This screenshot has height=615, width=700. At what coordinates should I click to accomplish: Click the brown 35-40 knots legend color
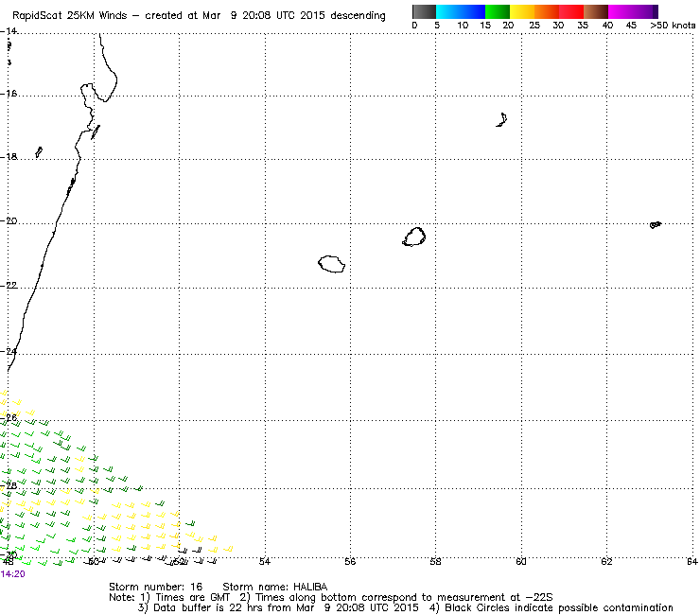coord(596,11)
